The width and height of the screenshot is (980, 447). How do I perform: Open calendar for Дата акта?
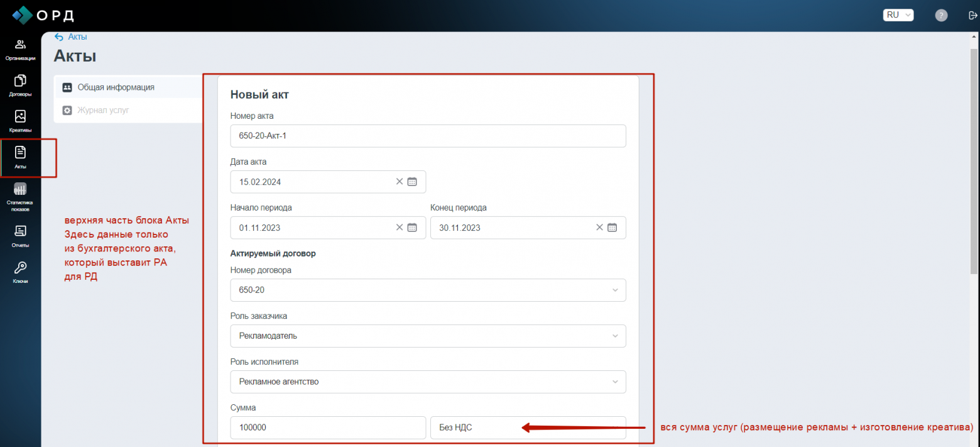click(x=412, y=182)
